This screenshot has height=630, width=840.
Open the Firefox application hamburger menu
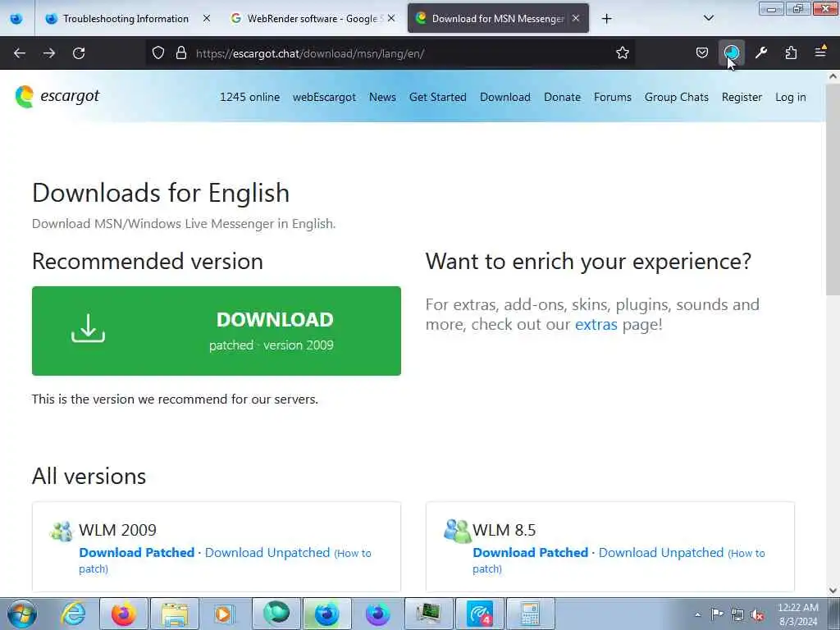820,52
